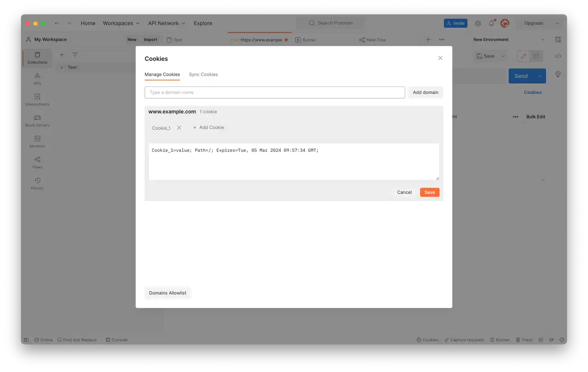This screenshot has height=372, width=588.
Task: Open the Collections sidebar panel
Action: pyautogui.click(x=37, y=58)
